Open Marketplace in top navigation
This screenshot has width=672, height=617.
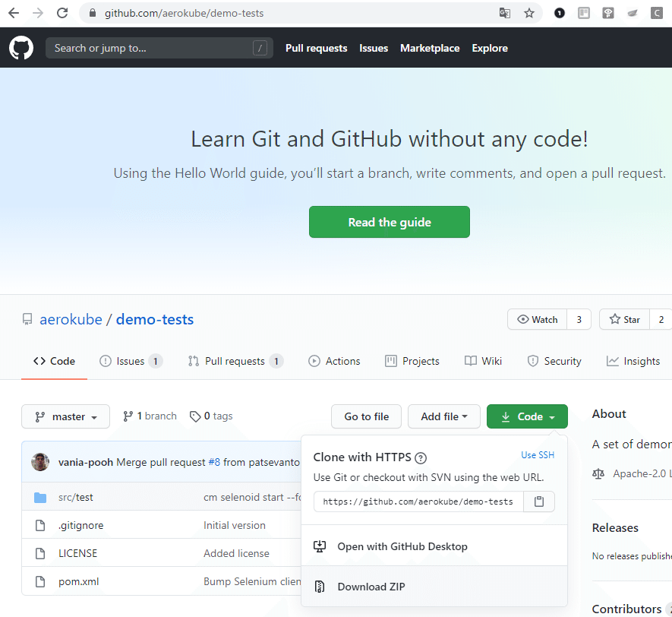pyautogui.click(x=430, y=48)
